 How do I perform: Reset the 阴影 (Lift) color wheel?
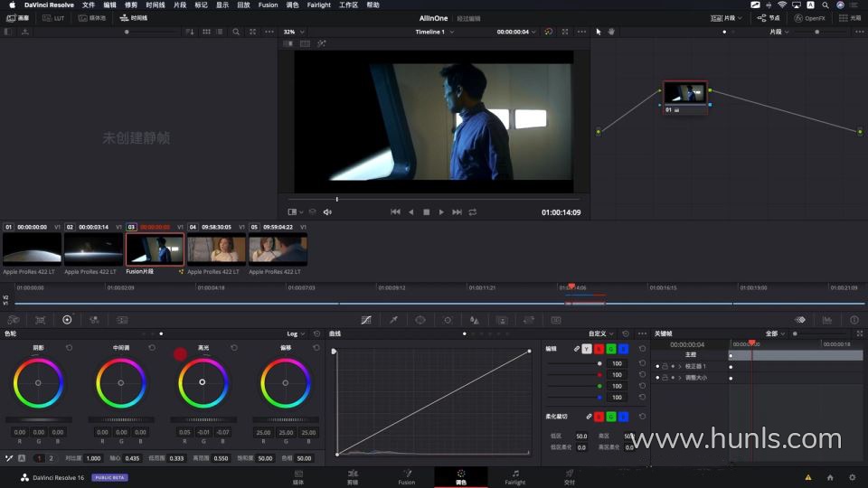pos(70,348)
